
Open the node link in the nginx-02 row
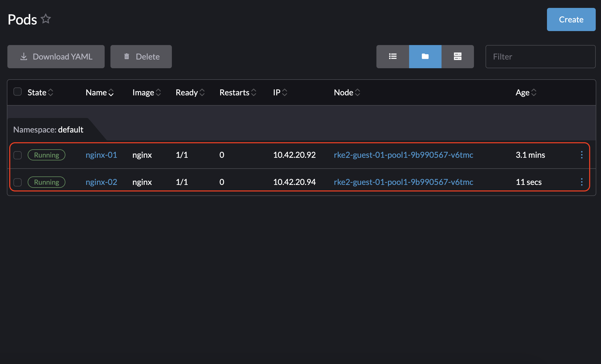tap(403, 182)
